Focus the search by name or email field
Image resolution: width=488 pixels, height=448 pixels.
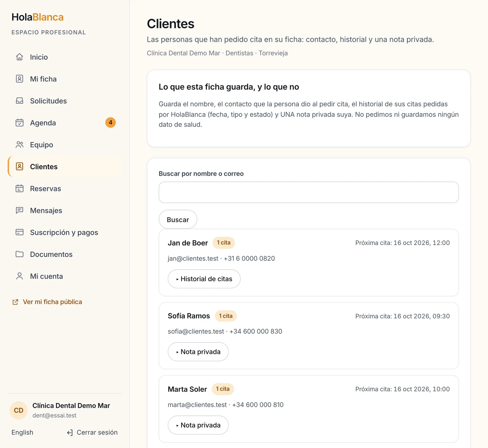[309, 192]
